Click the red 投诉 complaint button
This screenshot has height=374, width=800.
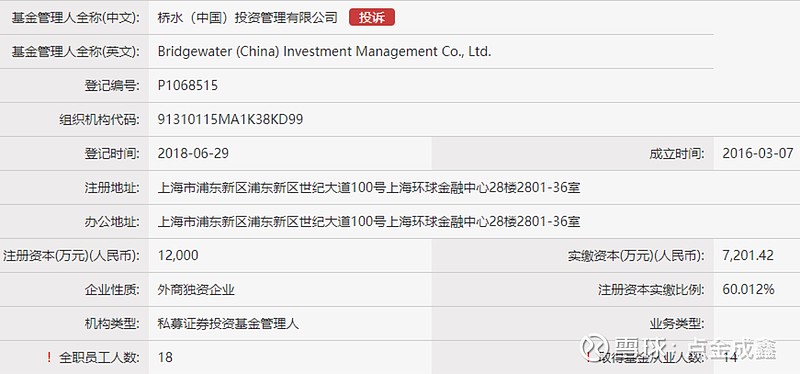(x=372, y=17)
